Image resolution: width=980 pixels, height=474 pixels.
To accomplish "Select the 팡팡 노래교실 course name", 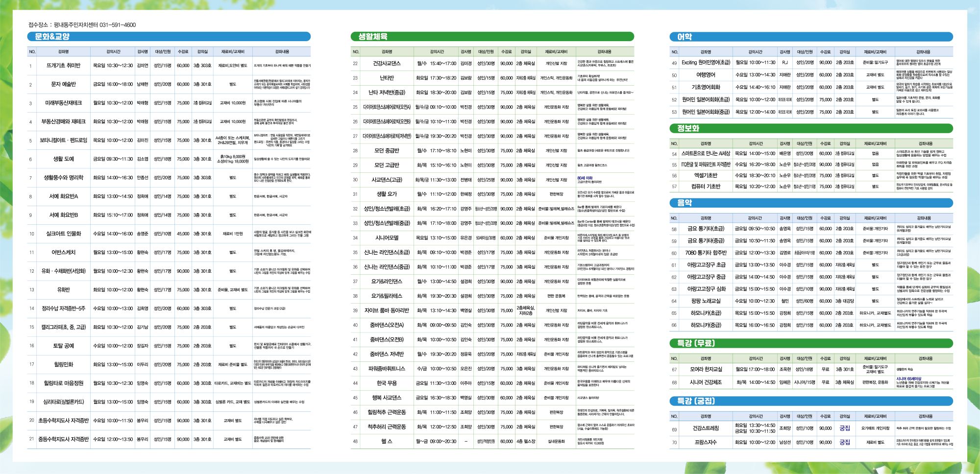I will pyautogui.click(x=706, y=301).
